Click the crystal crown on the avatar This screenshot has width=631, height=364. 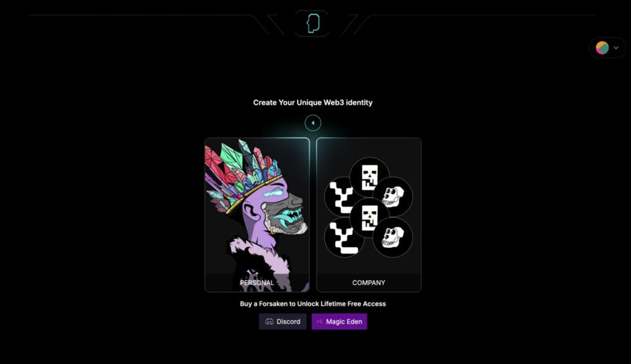point(242,173)
